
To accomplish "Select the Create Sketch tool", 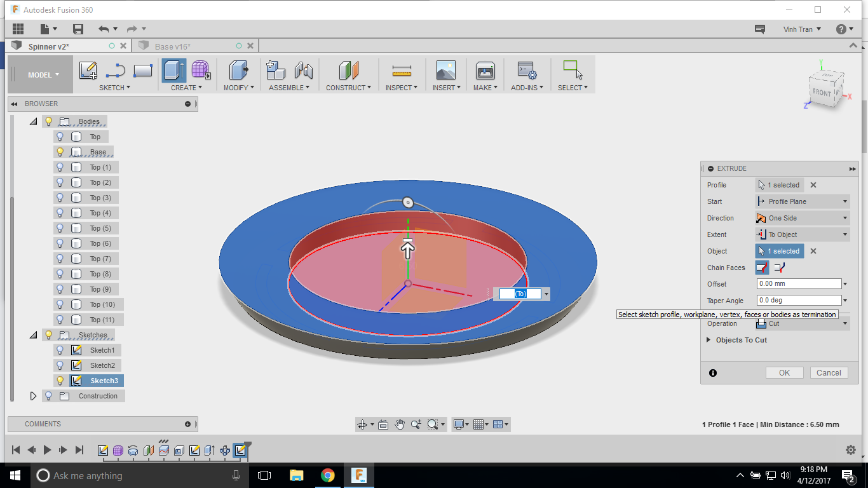I will click(x=88, y=70).
